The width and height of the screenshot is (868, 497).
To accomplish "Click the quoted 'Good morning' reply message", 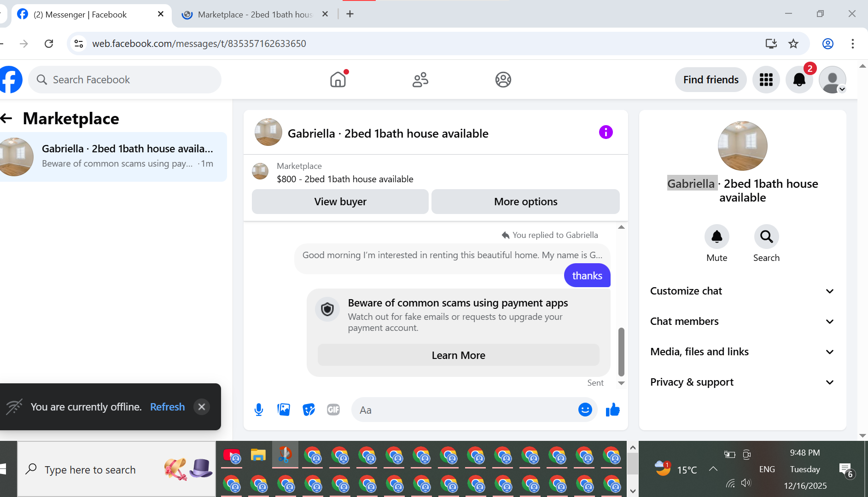I will point(452,255).
